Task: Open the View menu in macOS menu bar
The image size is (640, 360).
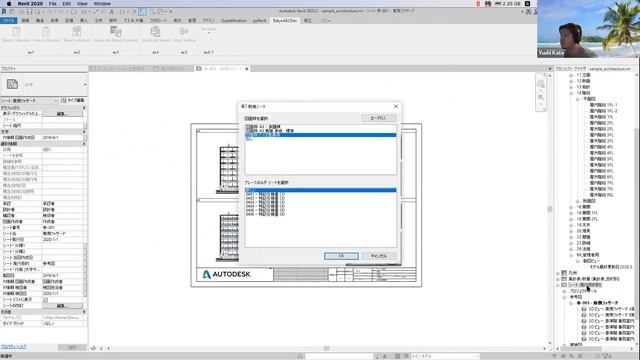Action: click(x=82, y=4)
